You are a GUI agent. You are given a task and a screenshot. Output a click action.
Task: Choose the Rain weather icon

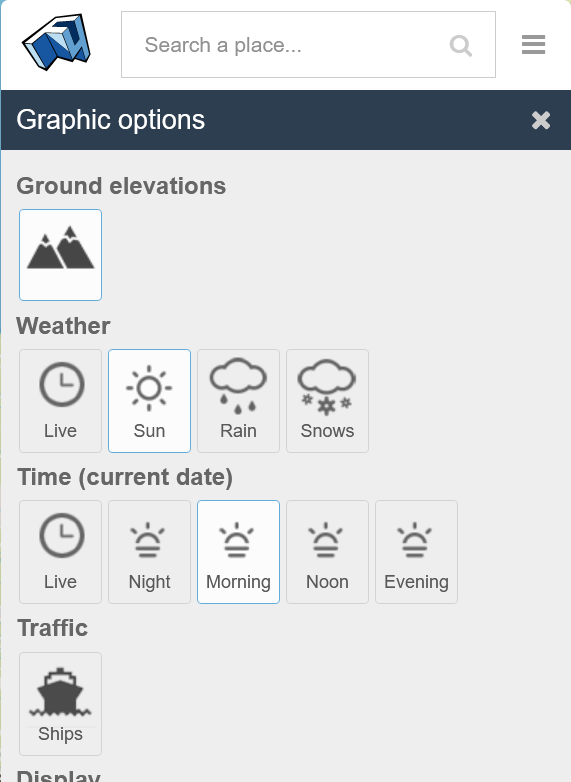[x=238, y=401]
